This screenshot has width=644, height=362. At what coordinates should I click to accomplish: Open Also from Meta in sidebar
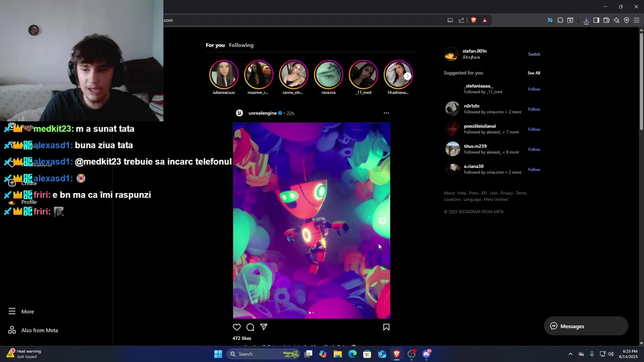click(x=33, y=330)
